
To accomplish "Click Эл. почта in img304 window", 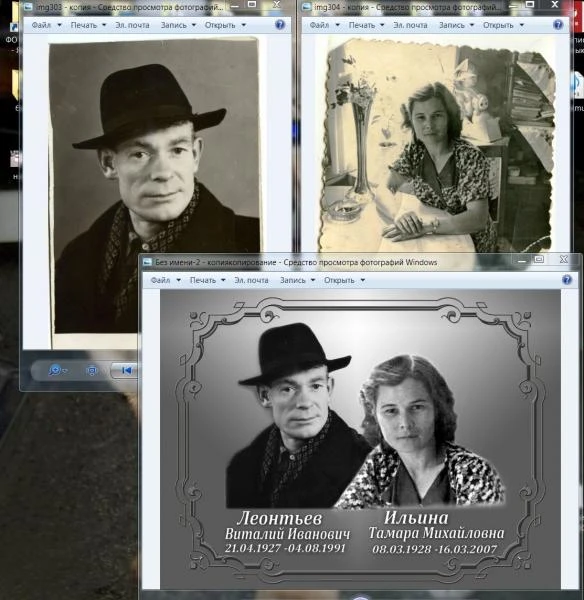I will pos(410,25).
